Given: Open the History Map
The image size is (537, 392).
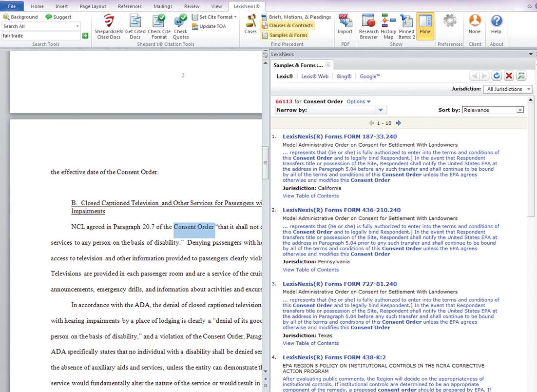Looking at the screenshot, I should click(x=388, y=27).
